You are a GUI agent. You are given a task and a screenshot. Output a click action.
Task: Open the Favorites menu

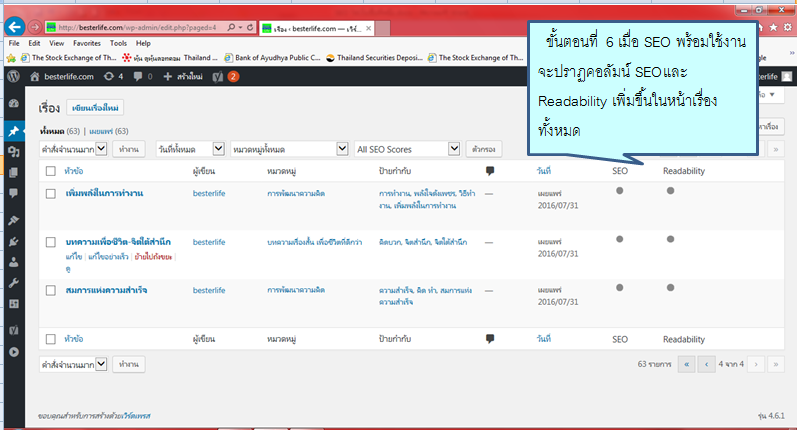pyautogui.click(x=86, y=43)
